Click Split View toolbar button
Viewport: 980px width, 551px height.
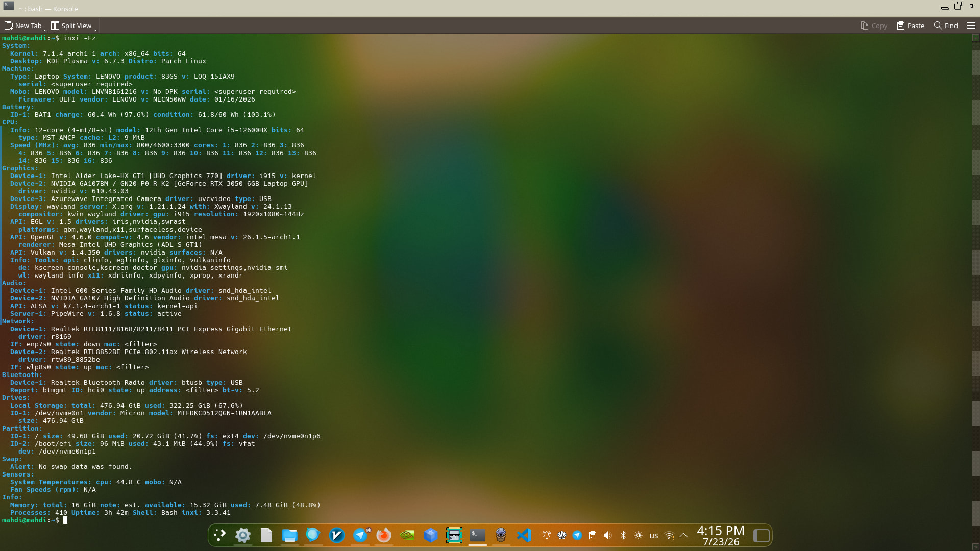click(x=71, y=26)
